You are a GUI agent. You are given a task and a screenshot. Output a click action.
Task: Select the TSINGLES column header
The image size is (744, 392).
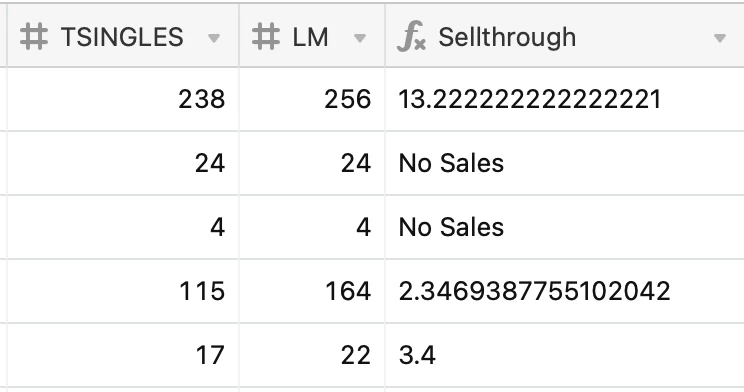123,36
